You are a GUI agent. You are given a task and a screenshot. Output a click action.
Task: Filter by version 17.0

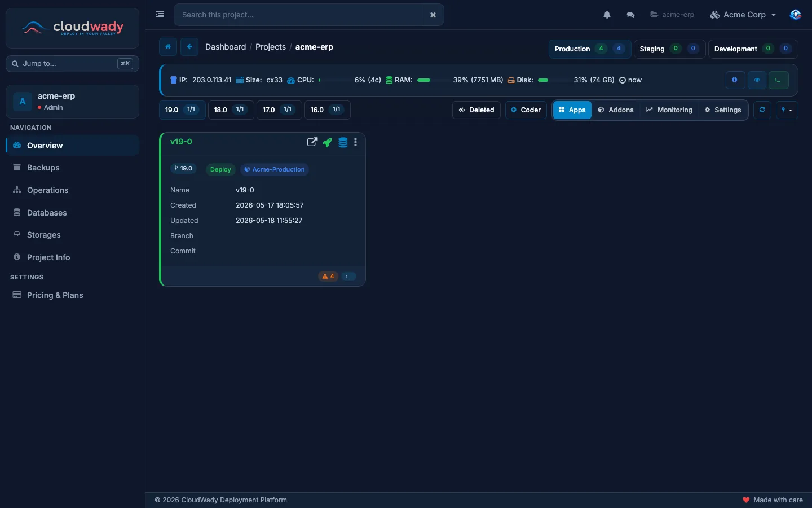tap(279, 110)
